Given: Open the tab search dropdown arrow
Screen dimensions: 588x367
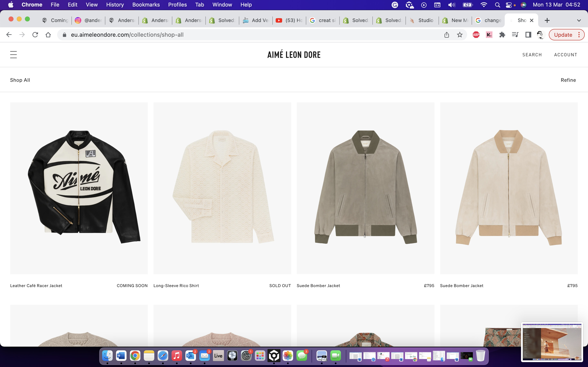Looking at the screenshot, I should (x=579, y=20).
